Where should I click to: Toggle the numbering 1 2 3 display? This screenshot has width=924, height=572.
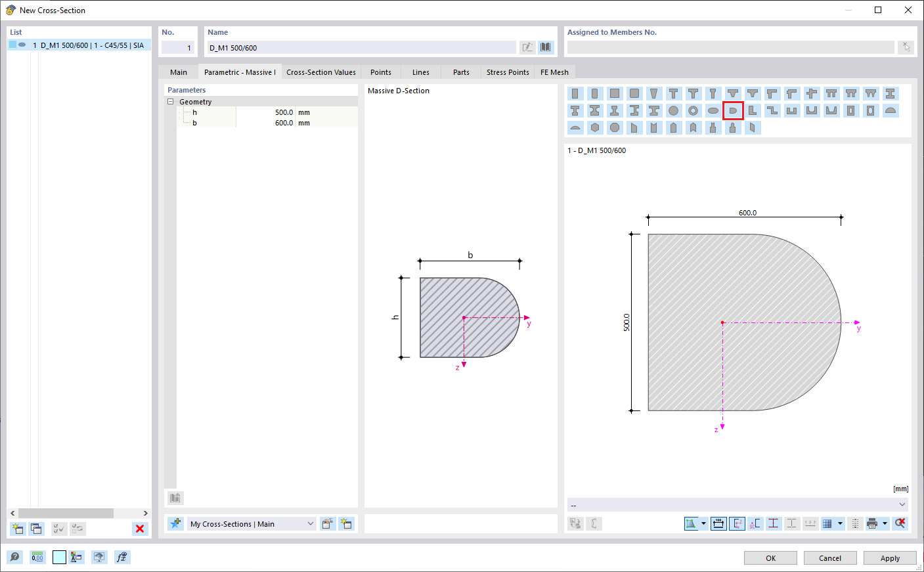(810, 523)
